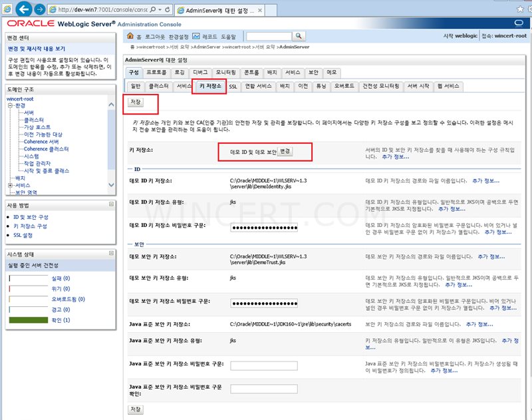Select the 연합 서비스 subtab
This screenshot has height=420, width=532.
pos(258,87)
